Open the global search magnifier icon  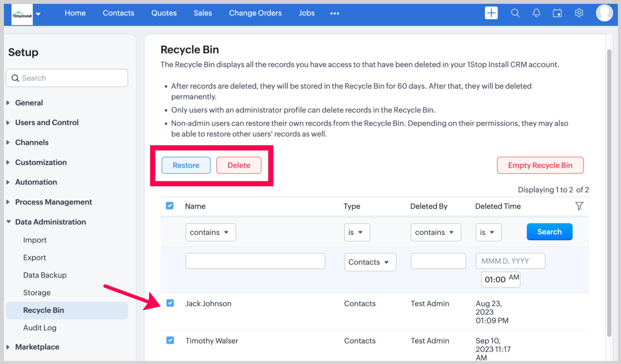pyautogui.click(x=515, y=13)
